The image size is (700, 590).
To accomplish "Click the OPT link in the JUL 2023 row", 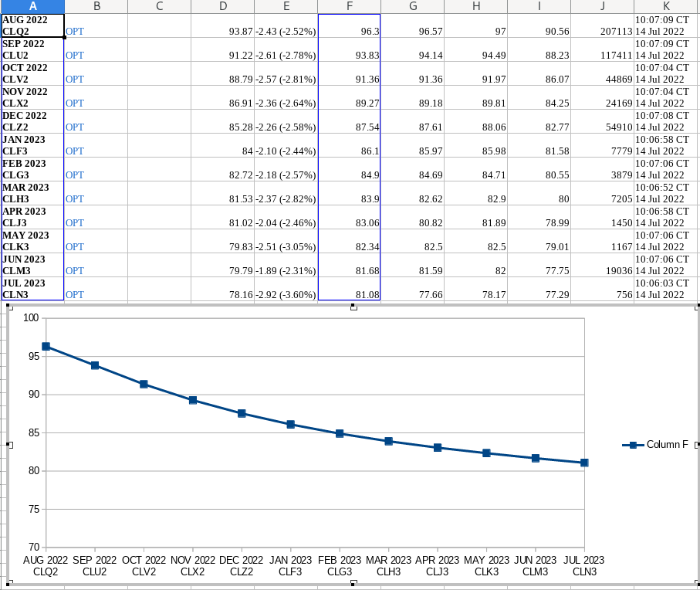I will [75, 295].
